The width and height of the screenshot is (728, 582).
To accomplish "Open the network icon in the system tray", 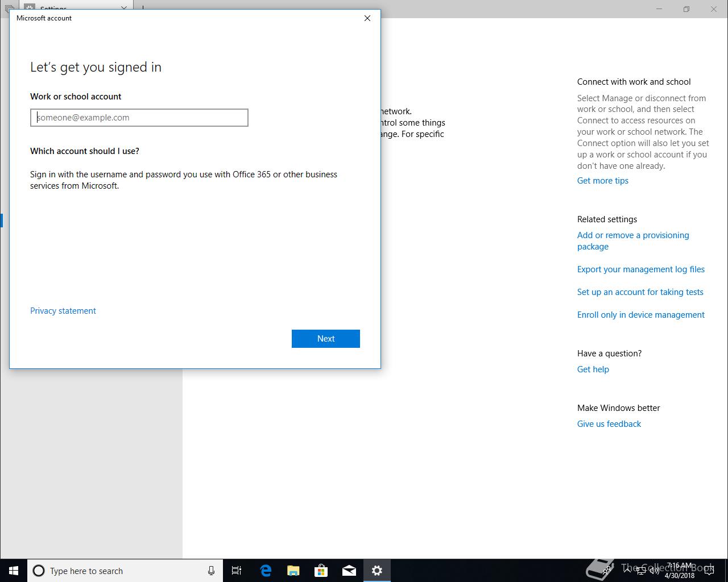I will tap(641, 571).
